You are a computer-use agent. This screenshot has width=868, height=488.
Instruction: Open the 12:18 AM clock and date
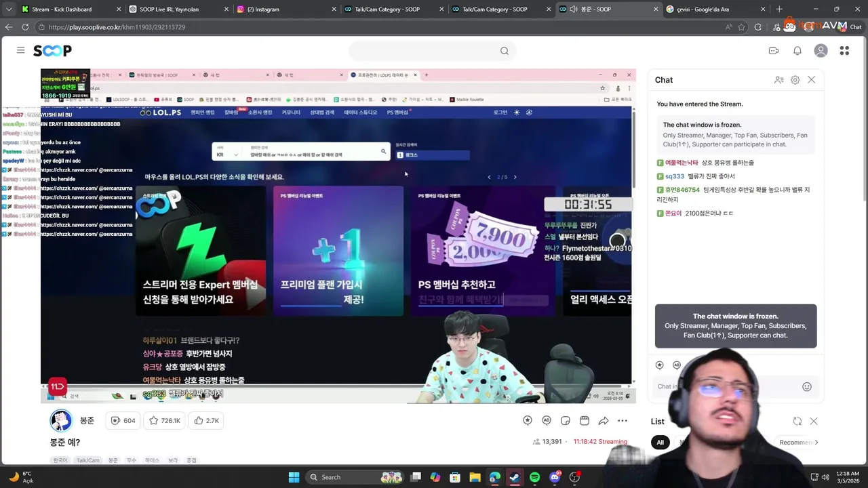848,477
